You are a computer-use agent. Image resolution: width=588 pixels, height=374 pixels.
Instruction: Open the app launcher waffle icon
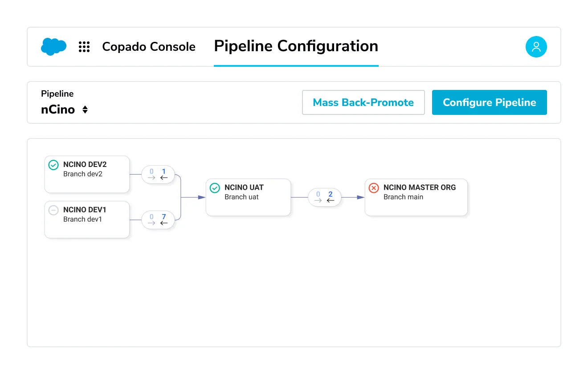click(84, 46)
